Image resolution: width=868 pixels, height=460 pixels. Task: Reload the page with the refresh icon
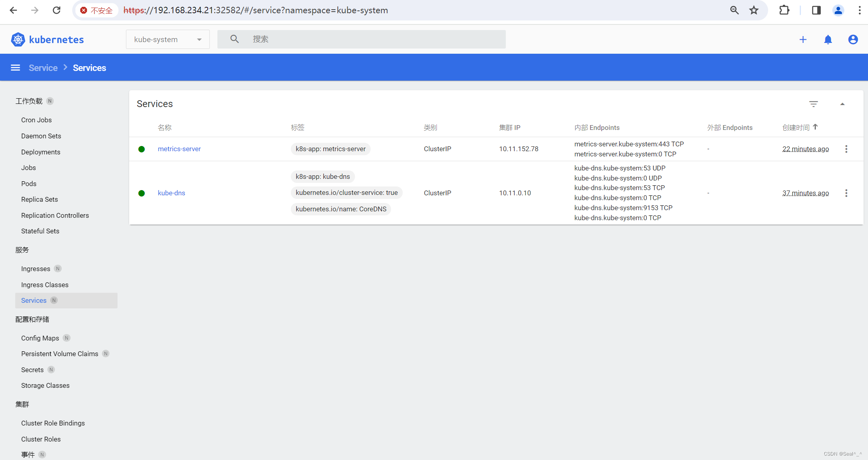(57, 10)
